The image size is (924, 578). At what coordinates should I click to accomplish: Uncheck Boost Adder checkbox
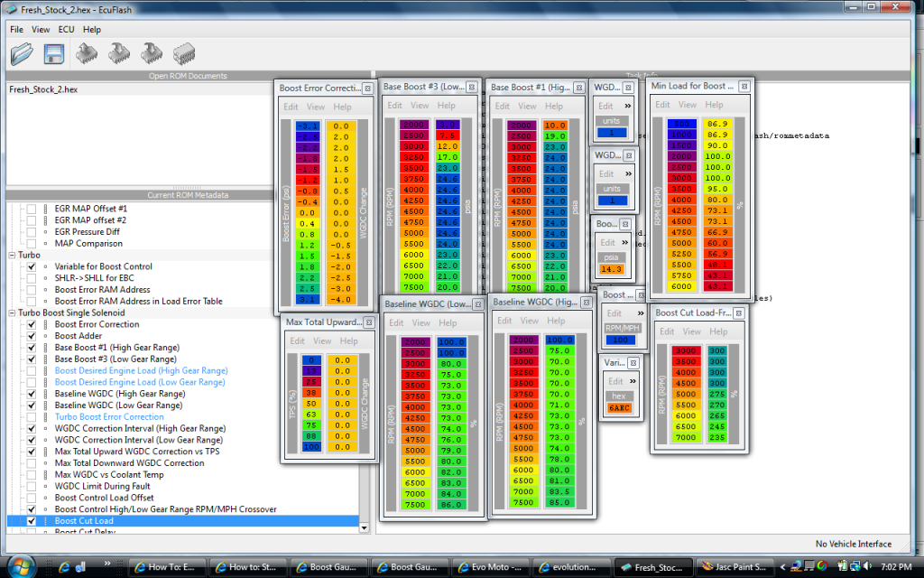point(32,336)
